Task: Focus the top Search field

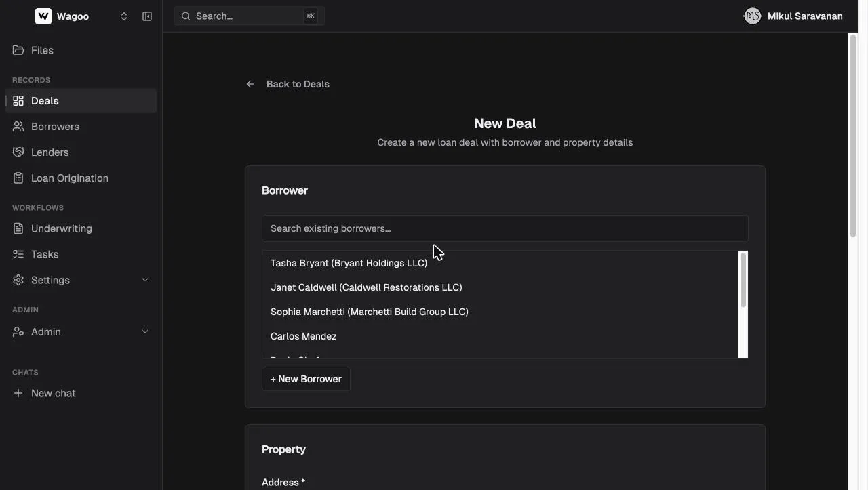Action: (250, 16)
